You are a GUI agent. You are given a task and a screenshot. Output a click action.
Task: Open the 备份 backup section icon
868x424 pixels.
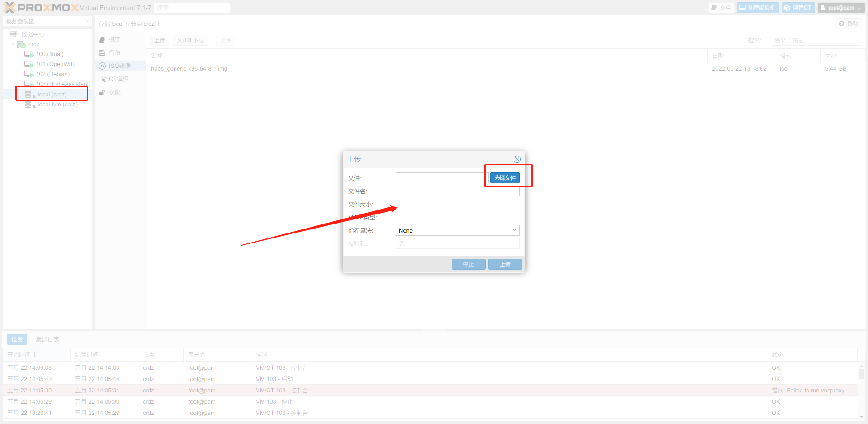[x=102, y=53]
